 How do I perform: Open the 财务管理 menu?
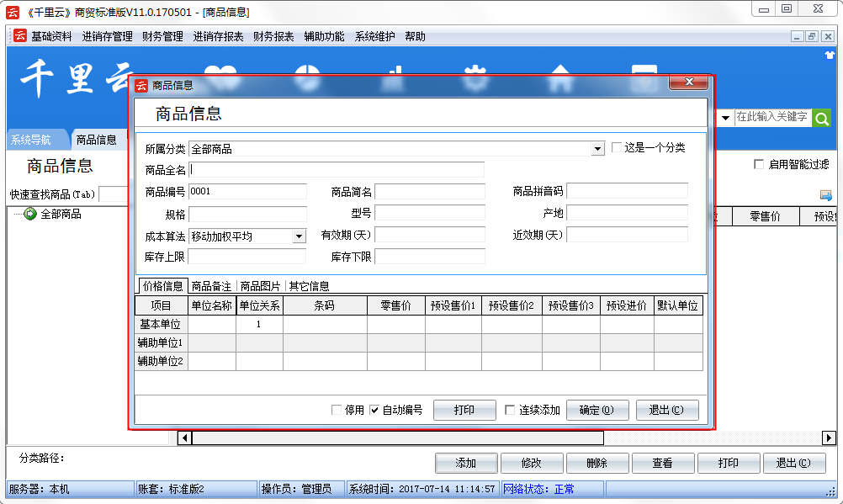coord(162,37)
